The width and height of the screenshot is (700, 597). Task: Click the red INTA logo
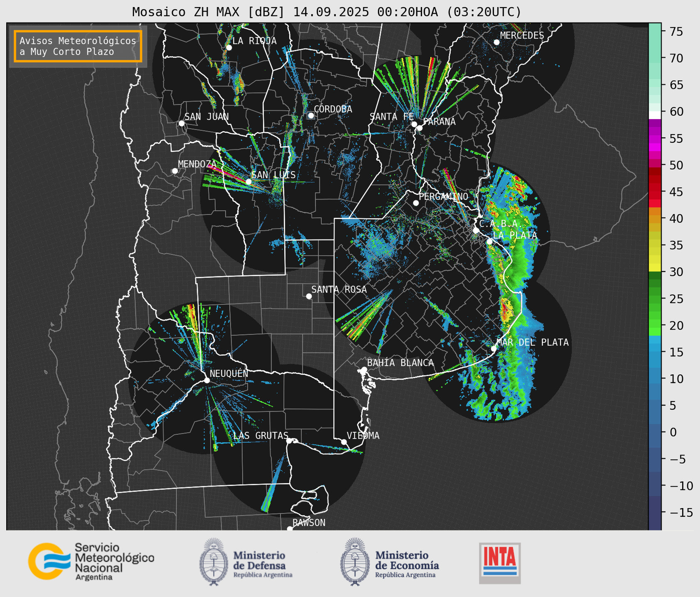coord(500,563)
